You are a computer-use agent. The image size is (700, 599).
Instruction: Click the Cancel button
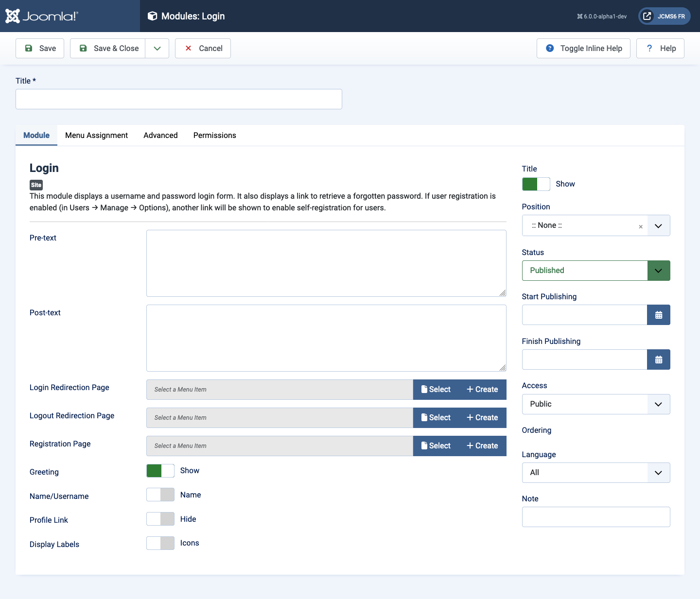(x=203, y=48)
